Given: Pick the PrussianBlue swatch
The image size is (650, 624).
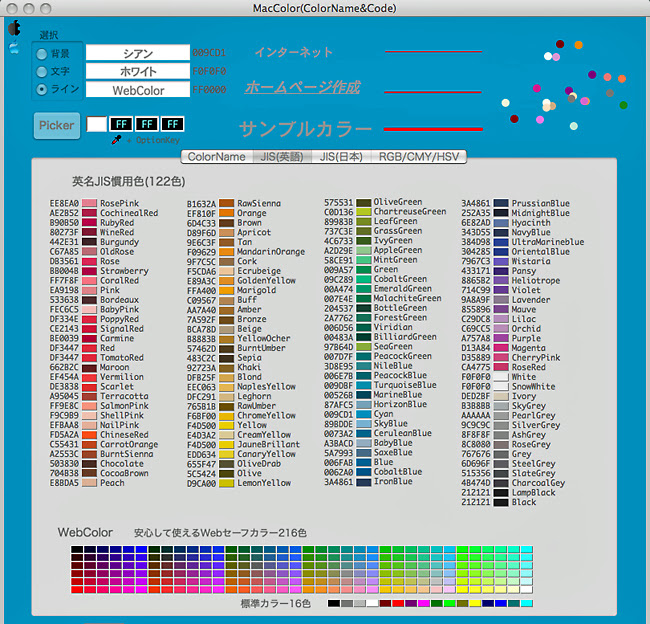Looking at the screenshot, I should coord(501,203).
